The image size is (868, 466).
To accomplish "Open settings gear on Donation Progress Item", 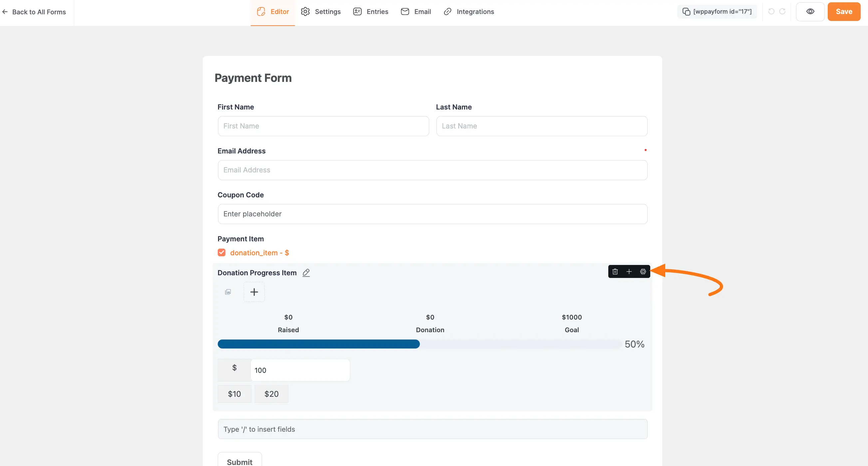I will click(x=643, y=271).
